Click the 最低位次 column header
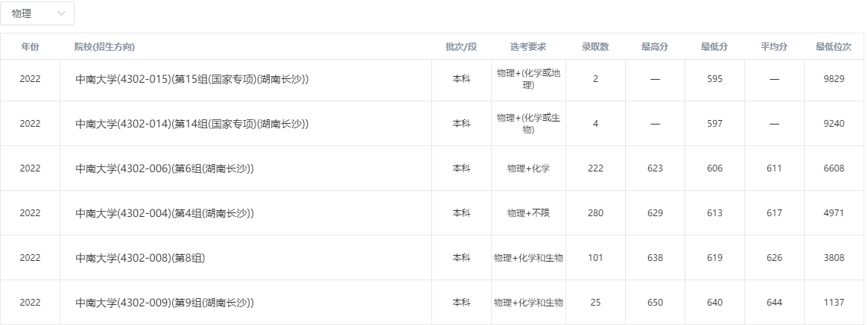The image size is (868, 325). coord(834,47)
